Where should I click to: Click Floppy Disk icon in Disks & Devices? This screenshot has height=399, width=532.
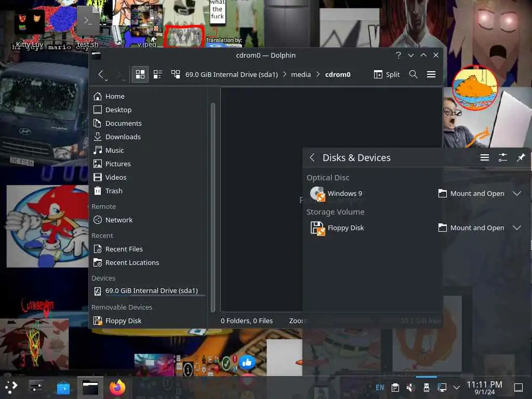(318, 228)
